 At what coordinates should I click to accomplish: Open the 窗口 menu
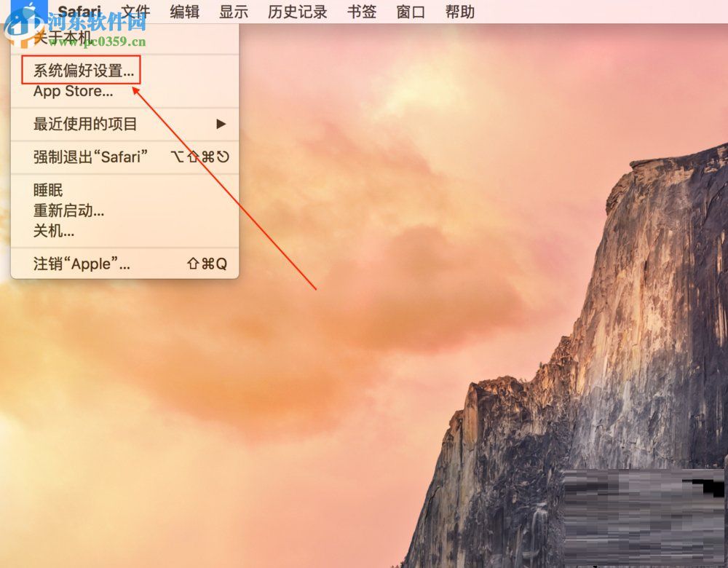pyautogui.click(x=410, y=11)
